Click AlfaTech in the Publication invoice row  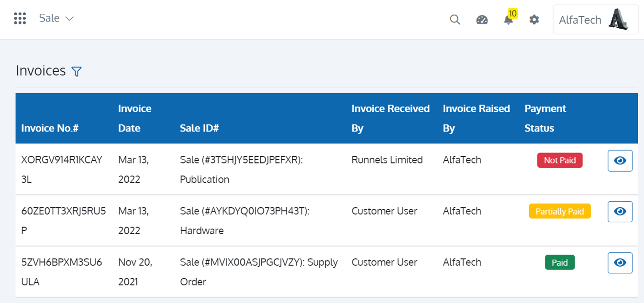pos(462,160)
